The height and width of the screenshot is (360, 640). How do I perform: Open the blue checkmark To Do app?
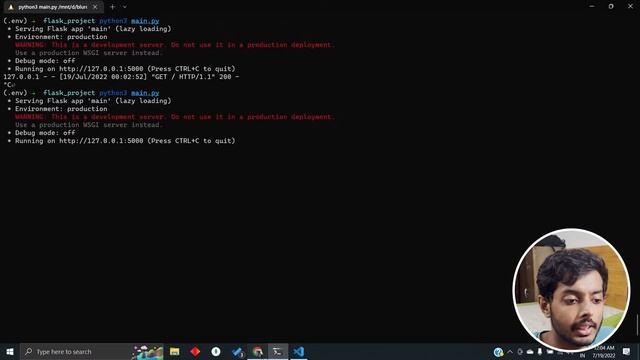pos(237,351)
